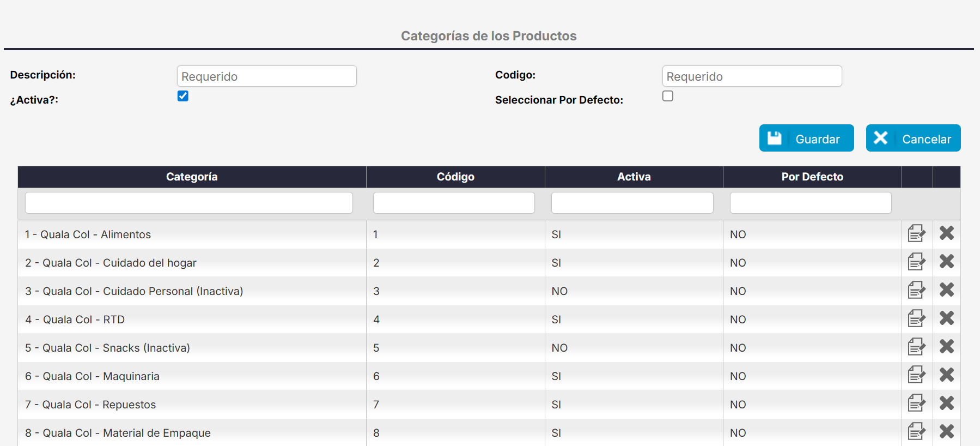Edit the 'Material de Empaque' category row
The height and width of the screenshot is (446, 980).
coord(917,432)
